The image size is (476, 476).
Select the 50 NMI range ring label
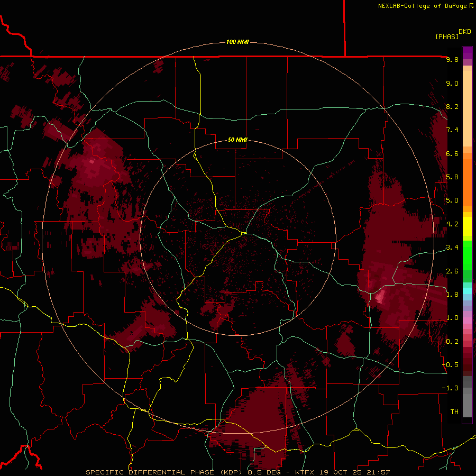[237, 140]
